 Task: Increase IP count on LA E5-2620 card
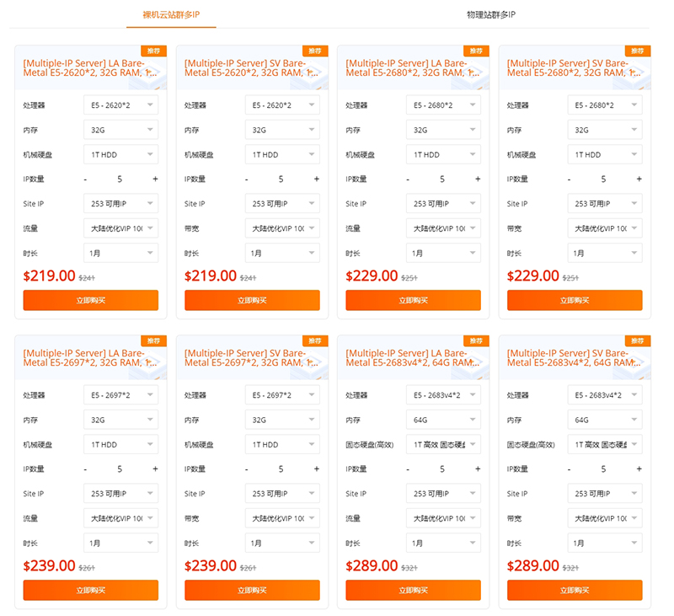(x=155, y=179)
